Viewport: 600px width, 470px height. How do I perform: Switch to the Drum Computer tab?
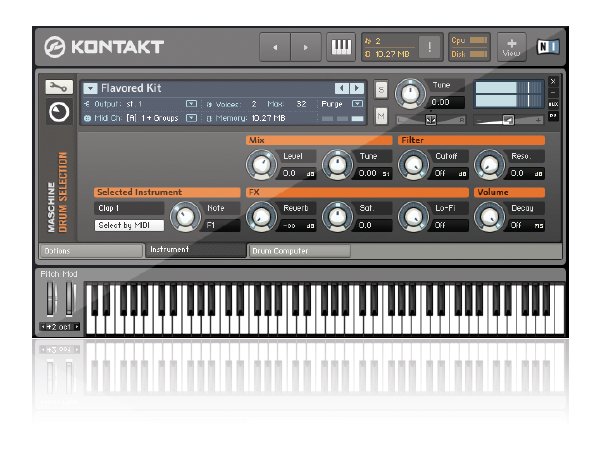(x=299, y=251)
